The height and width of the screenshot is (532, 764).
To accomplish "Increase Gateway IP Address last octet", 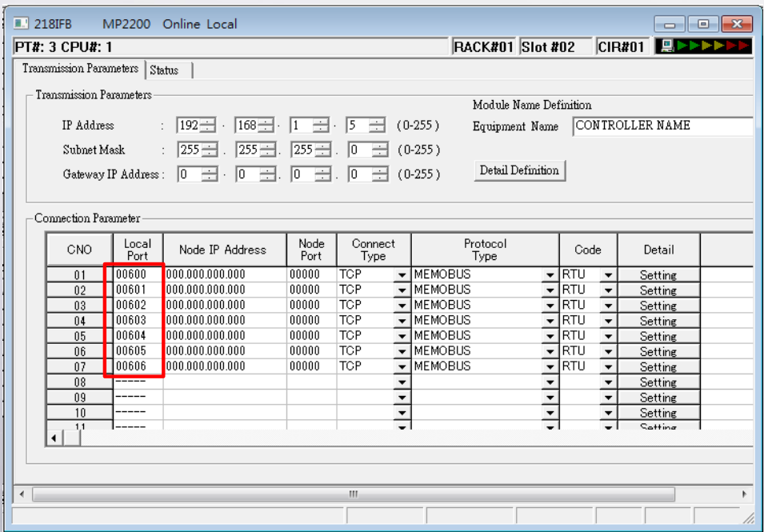I will (380, 170).
